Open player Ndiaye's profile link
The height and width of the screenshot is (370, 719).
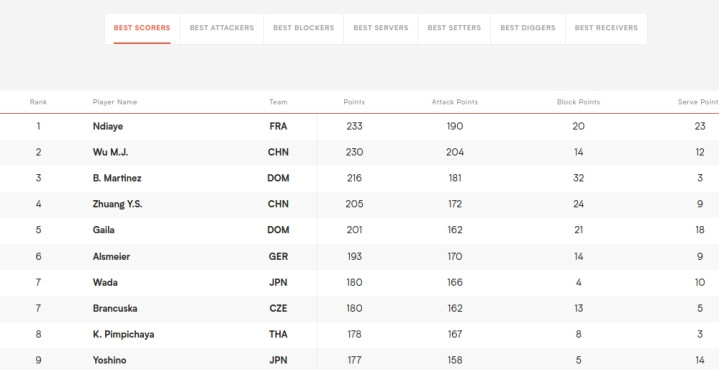coord(108,127)
